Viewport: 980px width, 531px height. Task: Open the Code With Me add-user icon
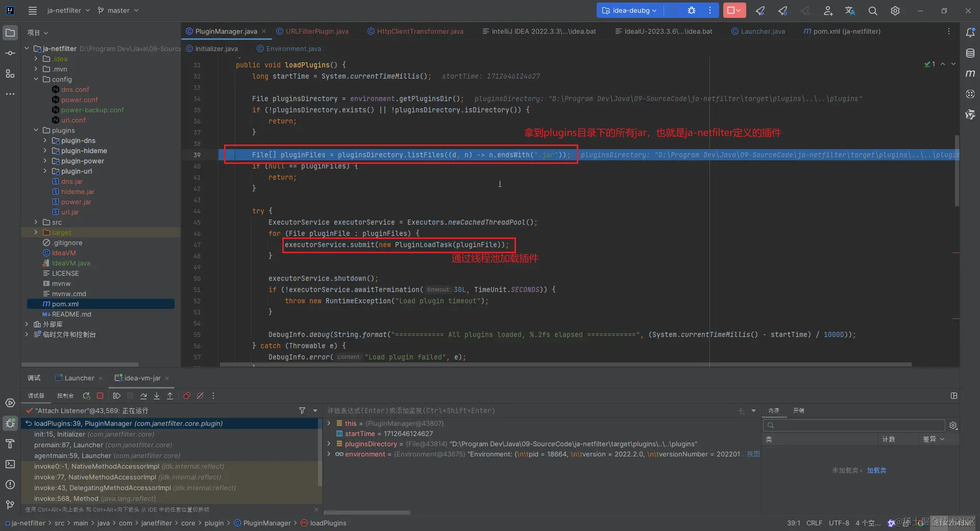[x=828, y=10]
